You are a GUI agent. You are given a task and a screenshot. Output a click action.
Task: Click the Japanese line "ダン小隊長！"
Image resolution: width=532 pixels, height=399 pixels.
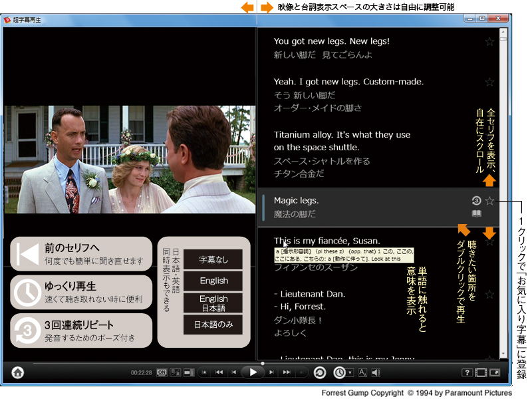298,320
